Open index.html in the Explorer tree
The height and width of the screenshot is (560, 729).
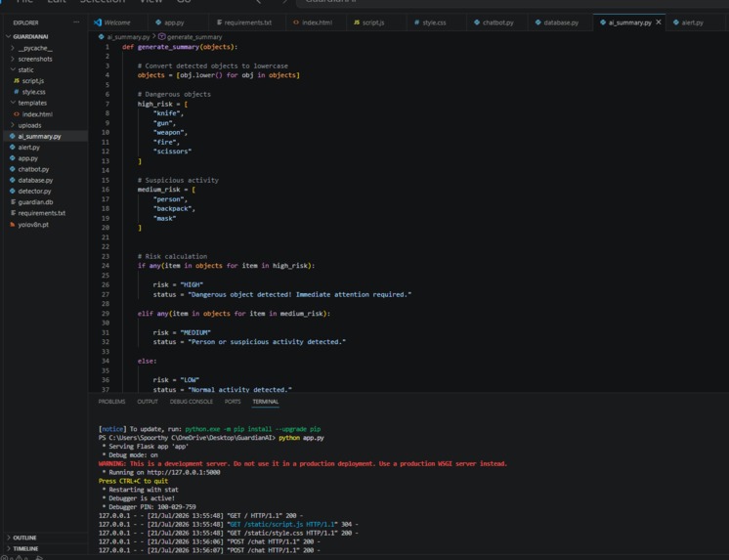point(37,114)
